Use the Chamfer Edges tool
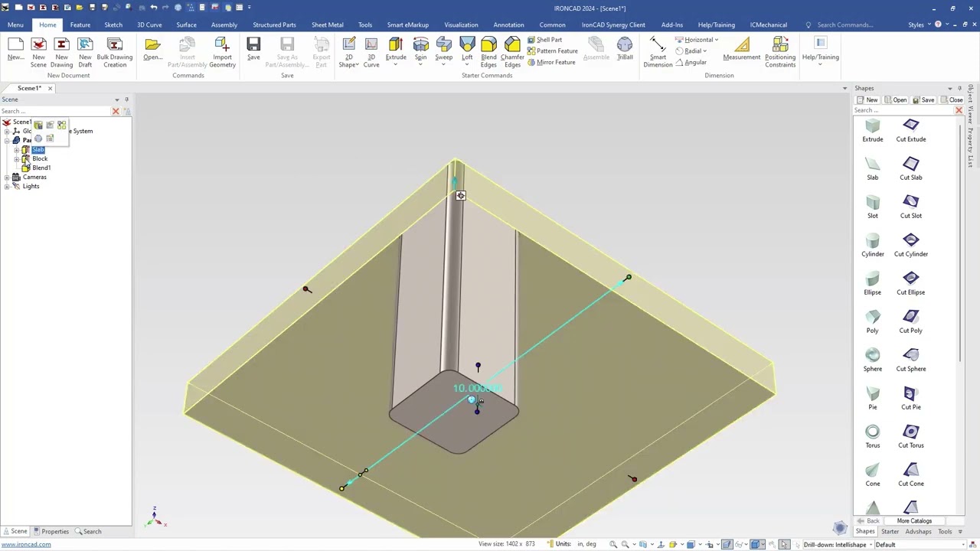The image size is (980, 551). point(512,53)
